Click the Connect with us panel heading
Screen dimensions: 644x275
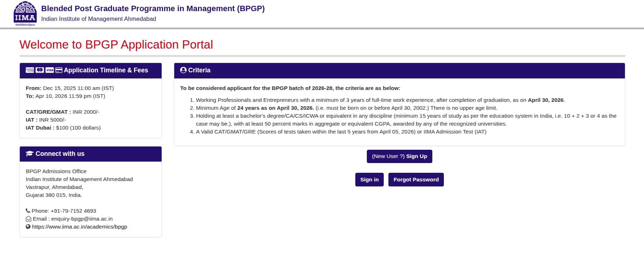click(60, 154)
